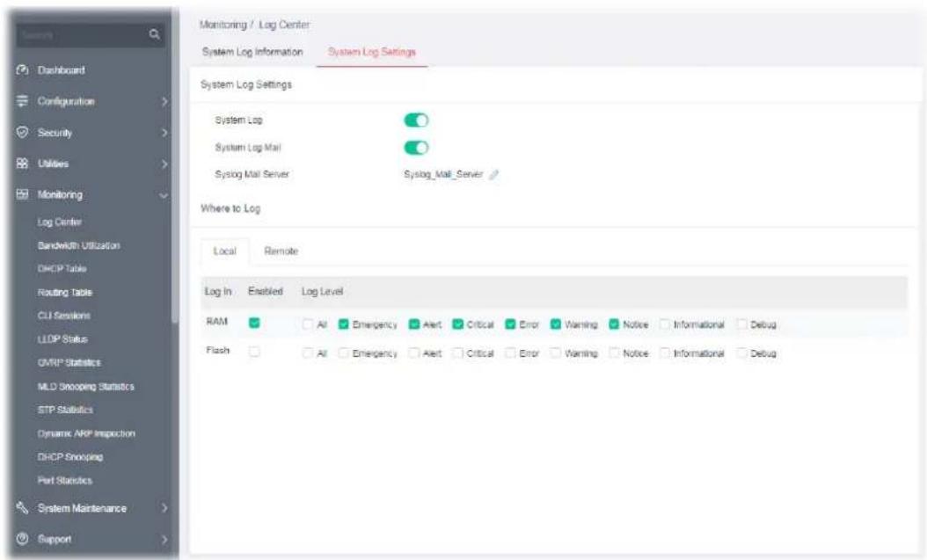Open DHCP Snooping page

pyautogui.click(x=70, y=457)
